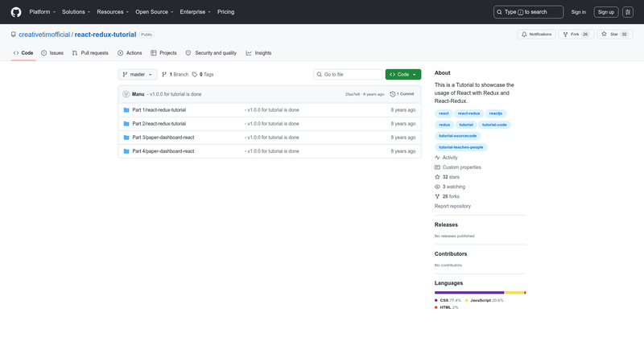Open CSS 77.4% language entry
The height and width of the screenshot is (362, 644).
click(x=448, y=300)
